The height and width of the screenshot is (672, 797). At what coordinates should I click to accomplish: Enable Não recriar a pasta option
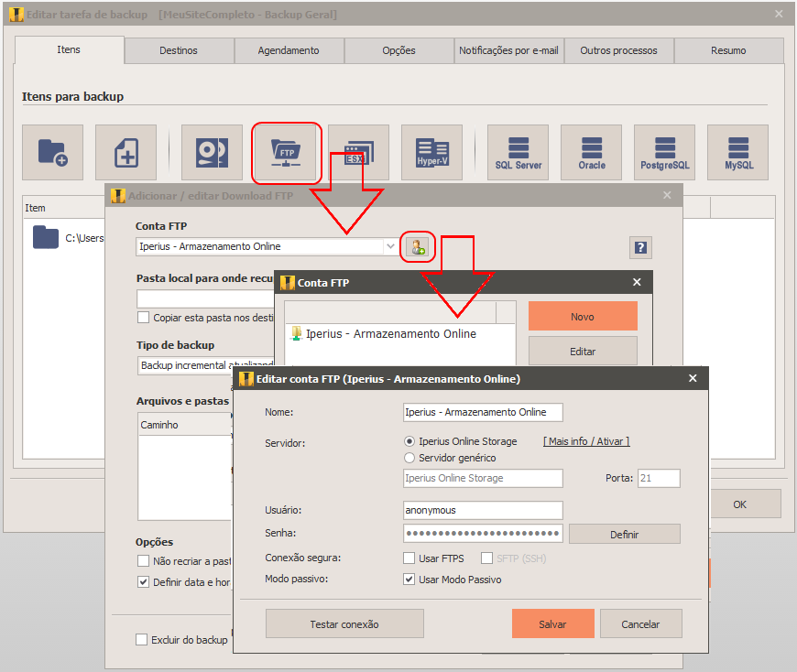143,560
